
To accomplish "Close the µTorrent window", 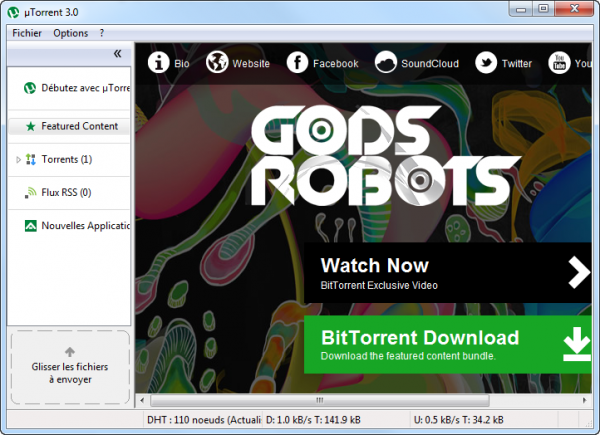I will tap(574, 9).
